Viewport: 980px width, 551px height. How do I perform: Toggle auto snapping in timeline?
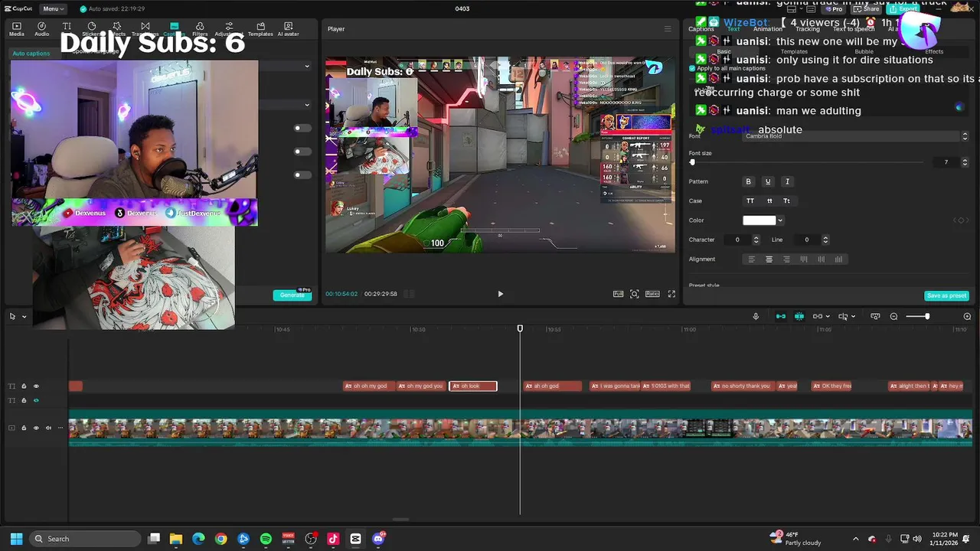tap(799, 316)
